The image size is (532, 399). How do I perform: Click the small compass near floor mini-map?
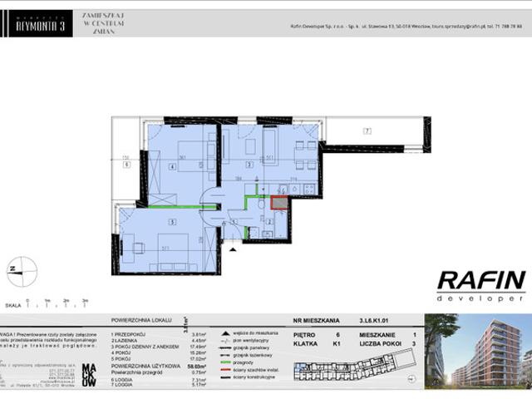[x=412, y=379]
